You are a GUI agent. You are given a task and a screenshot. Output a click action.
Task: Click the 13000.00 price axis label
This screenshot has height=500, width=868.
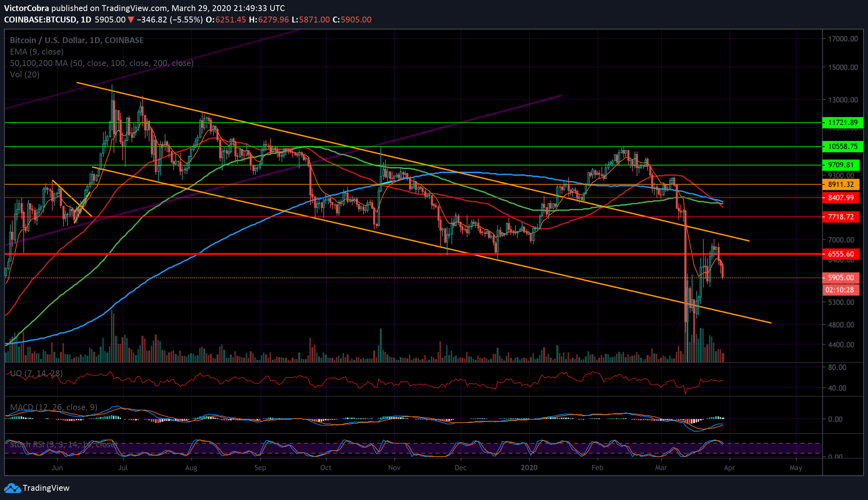click(x=843, y=100)
